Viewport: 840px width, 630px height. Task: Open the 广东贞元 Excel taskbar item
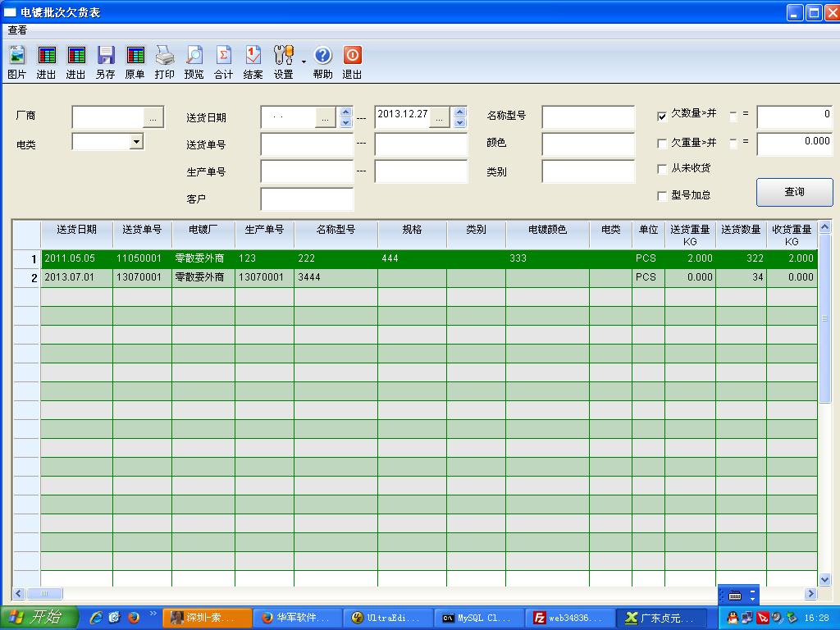tap(660, 618)
